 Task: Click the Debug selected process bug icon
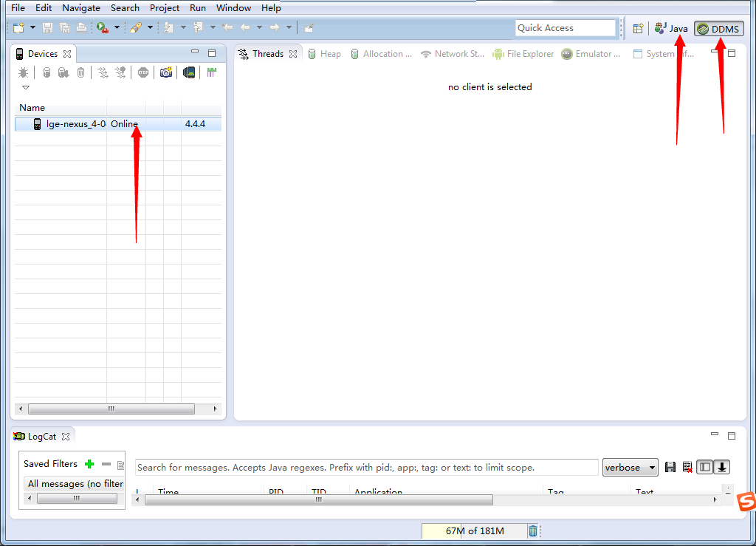coord(23,72)
